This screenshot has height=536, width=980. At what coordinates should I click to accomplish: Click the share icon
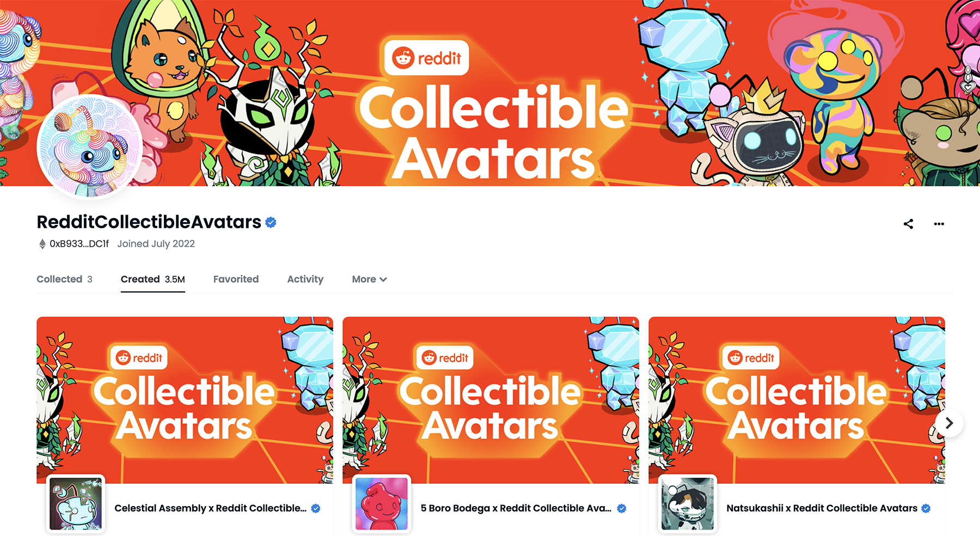coord(908,224)
